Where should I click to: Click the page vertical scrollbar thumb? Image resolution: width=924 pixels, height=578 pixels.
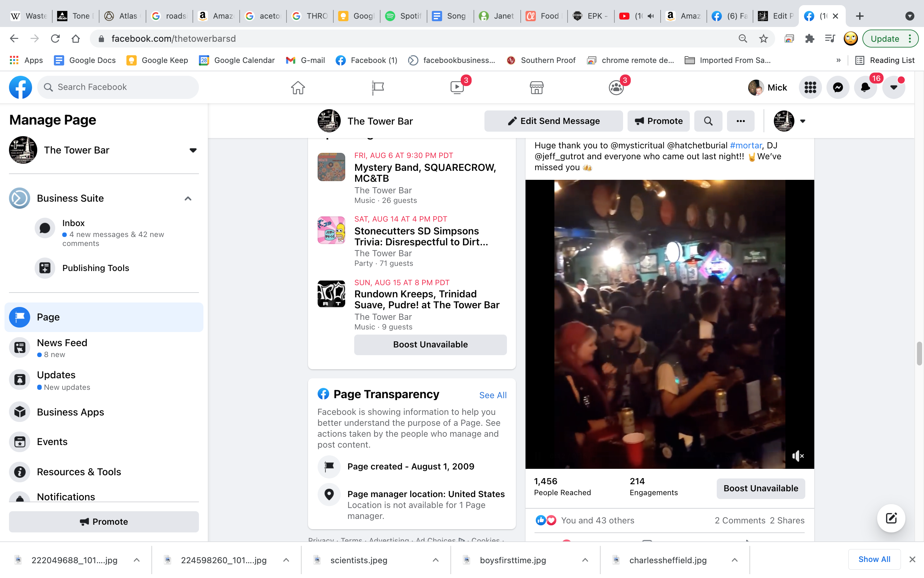click(919, 354)
